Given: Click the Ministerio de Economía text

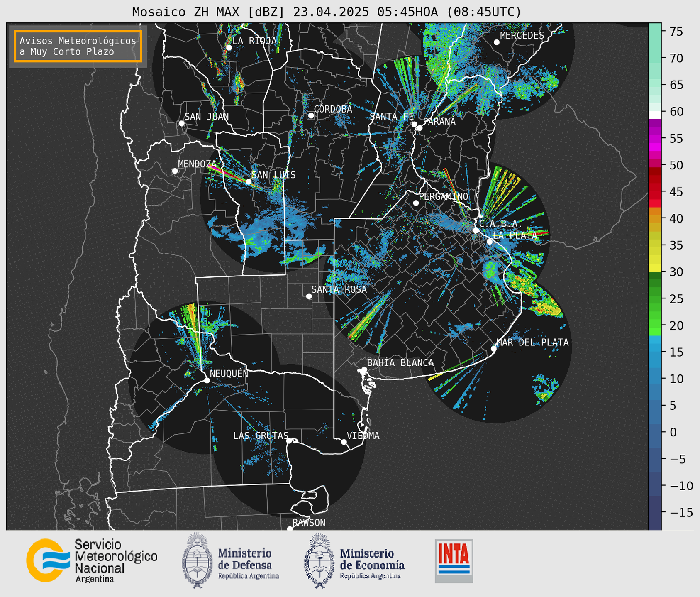Looking at the screenshot, I should [x=372, y=564].
